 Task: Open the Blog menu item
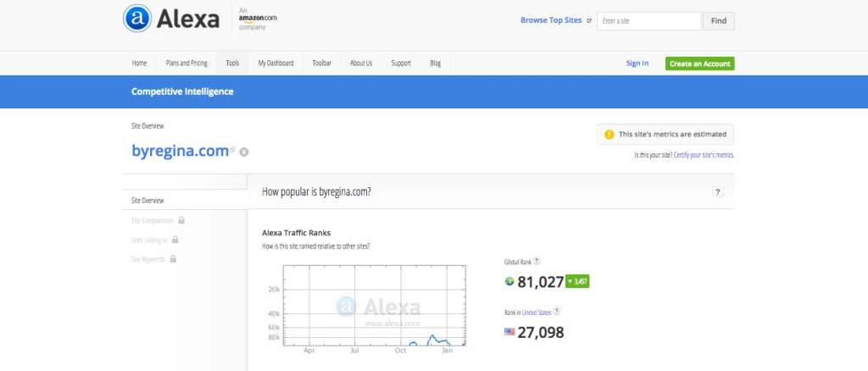click(x=435, y=63)
